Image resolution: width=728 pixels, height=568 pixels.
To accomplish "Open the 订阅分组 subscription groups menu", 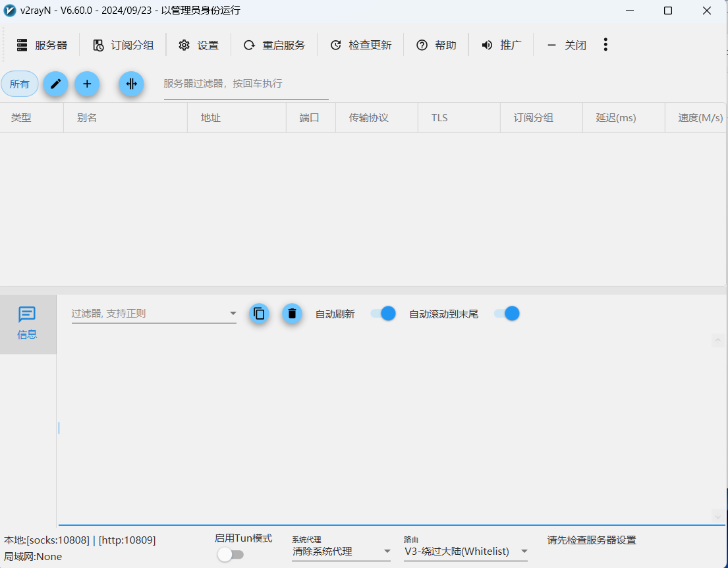I will [x=123, y=44].
